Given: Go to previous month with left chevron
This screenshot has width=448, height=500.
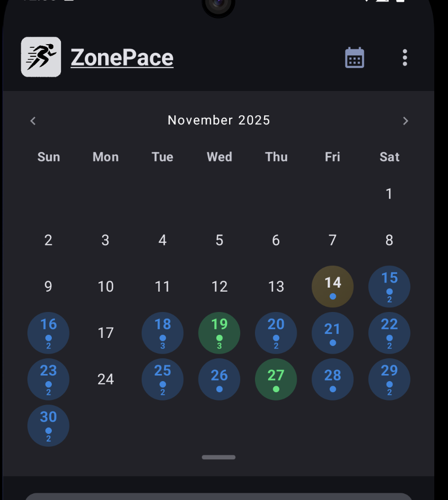Looking at the screenshot, I should click(33, 121).
